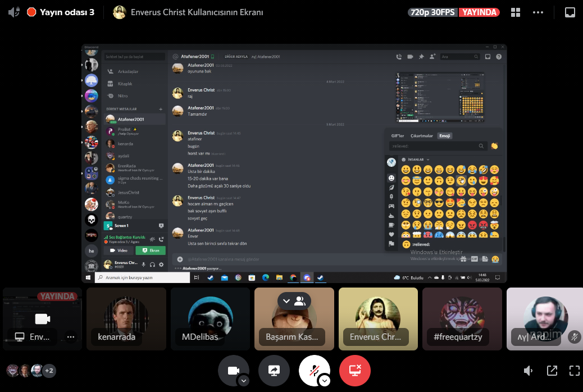In streamed screen, click emoji search field
This screenshot has width=583, height=392.
tap(438, 146)
